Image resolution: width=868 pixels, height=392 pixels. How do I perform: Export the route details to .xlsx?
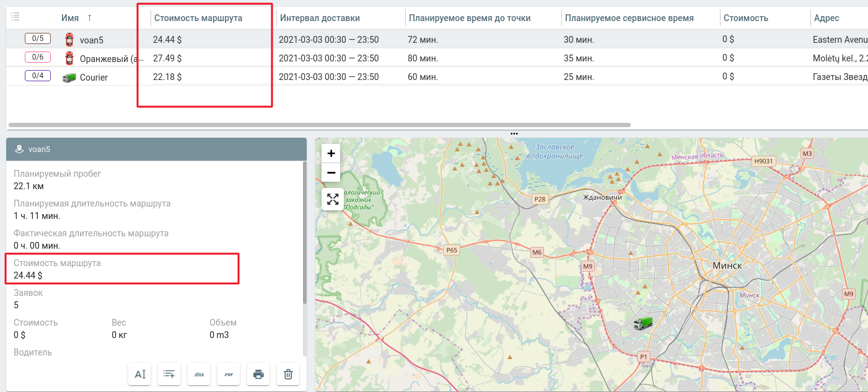[x=198, y=373]
